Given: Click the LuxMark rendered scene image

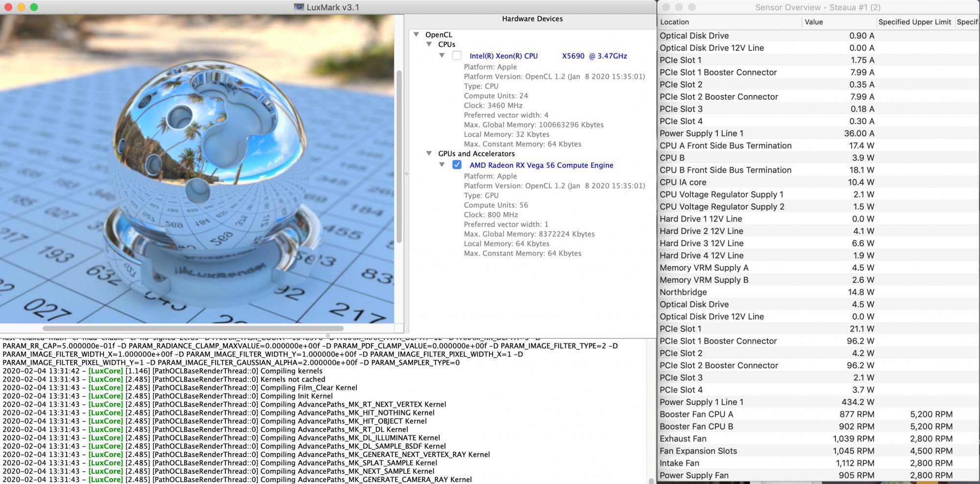Looking at the screenshot, I should tap(197, 168).
